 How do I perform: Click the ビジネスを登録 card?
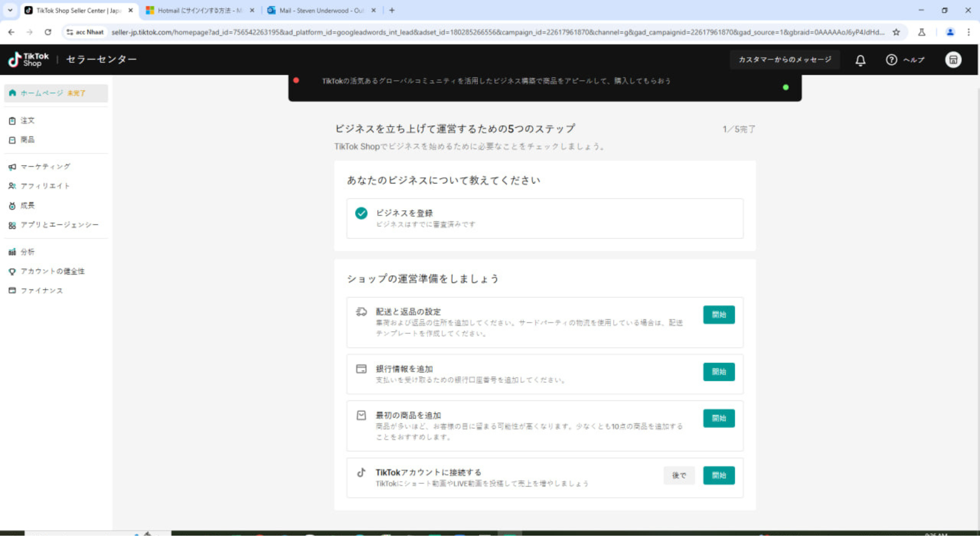pos(545,218)
